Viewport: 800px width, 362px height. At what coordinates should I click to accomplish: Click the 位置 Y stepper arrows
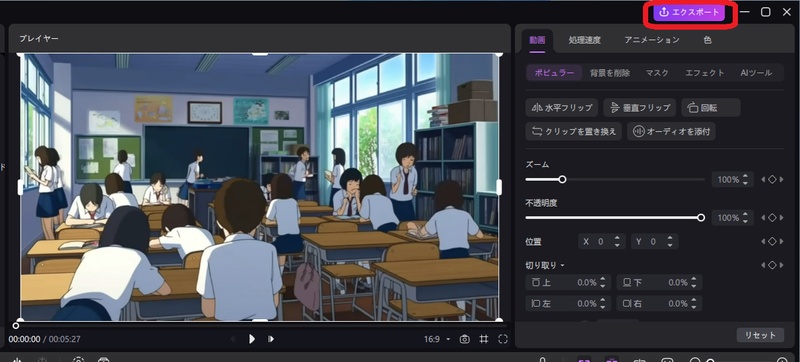(x=669, y=242)
